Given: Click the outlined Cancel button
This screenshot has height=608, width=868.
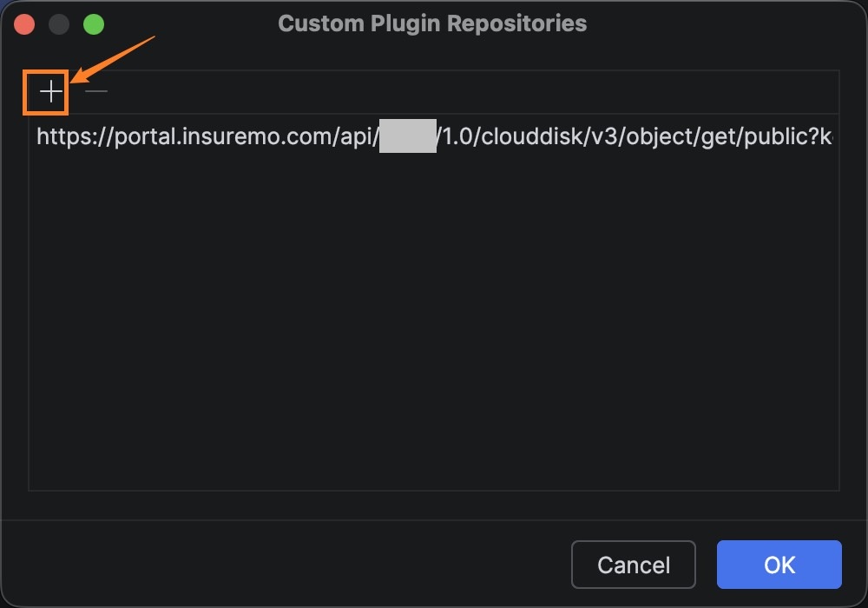Looking at the screenshot, I should coord(634,565).
